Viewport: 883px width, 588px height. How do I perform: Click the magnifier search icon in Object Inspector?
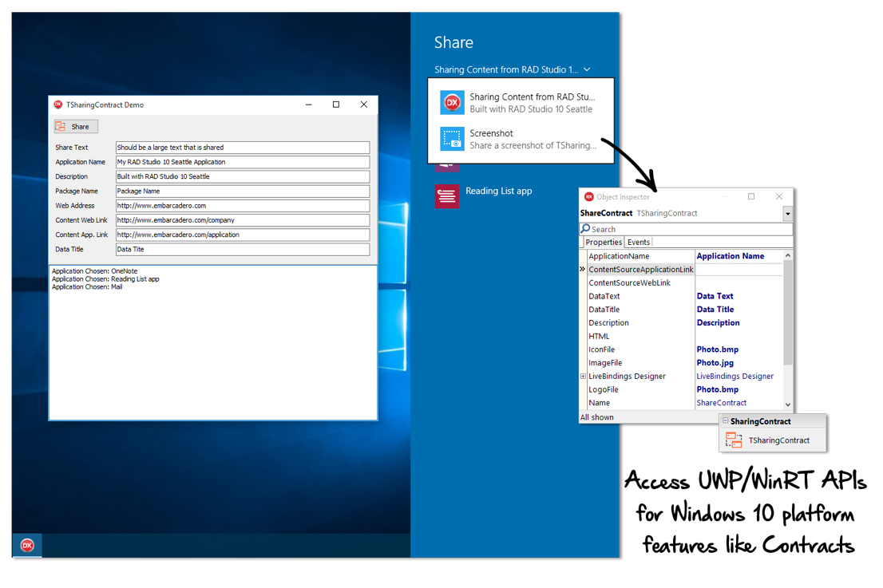click(x=586, y=229)
